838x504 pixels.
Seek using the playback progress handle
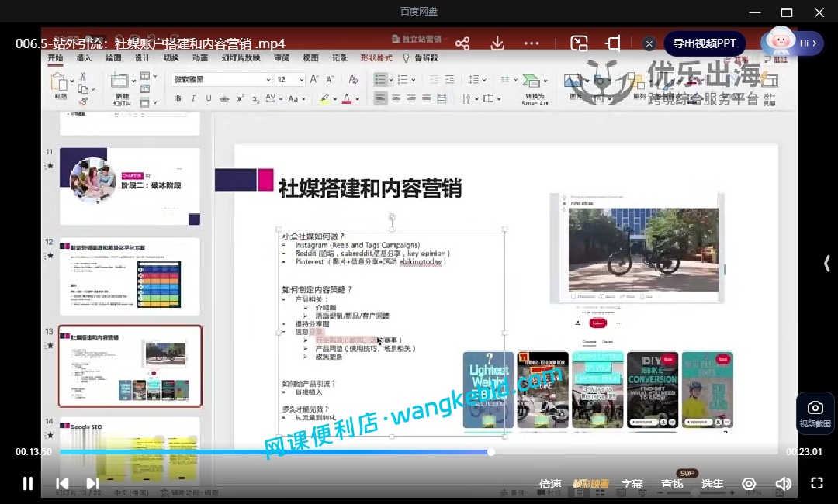tap(490, 452)
